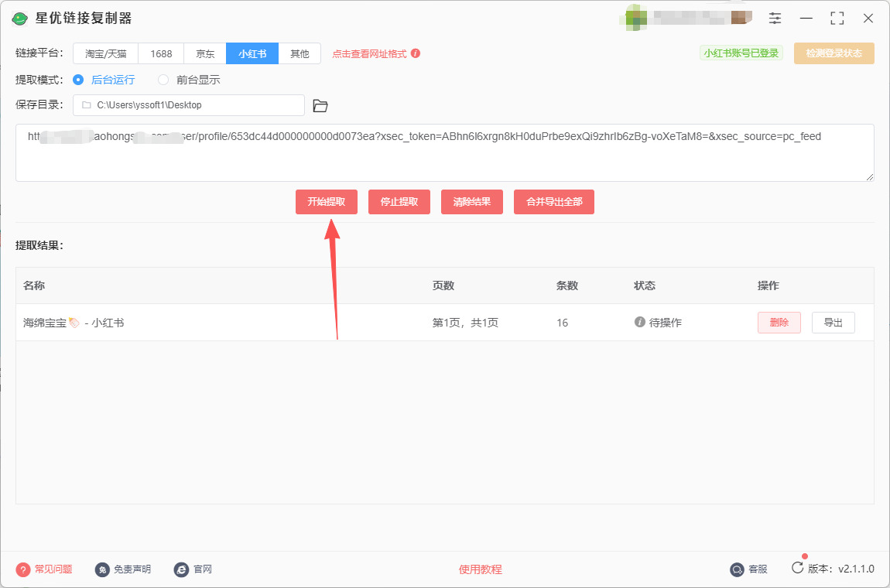
Task: Click 开始提取 button
Action: 327,202
